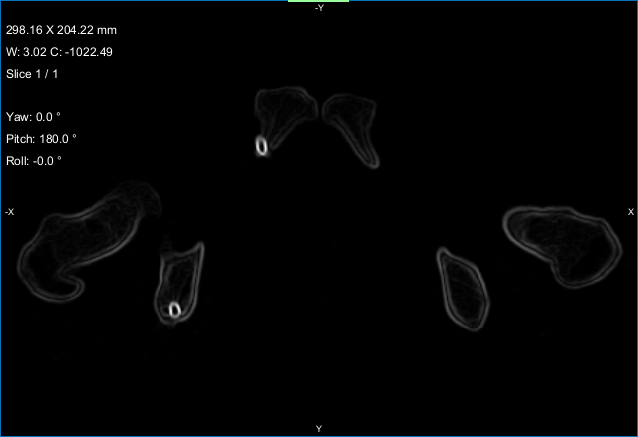This screenshot has width=638, height=437.
Task: Click the Roll: -0.0° value
Action: 34,161
